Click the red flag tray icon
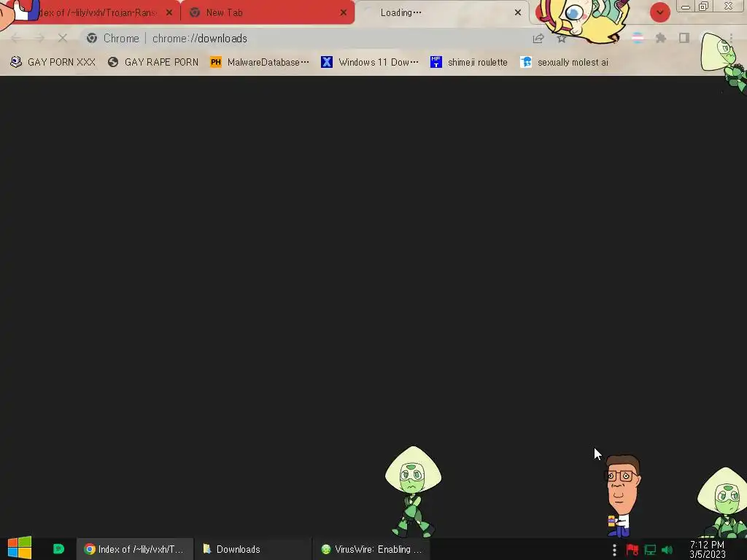 pos(632,550)
